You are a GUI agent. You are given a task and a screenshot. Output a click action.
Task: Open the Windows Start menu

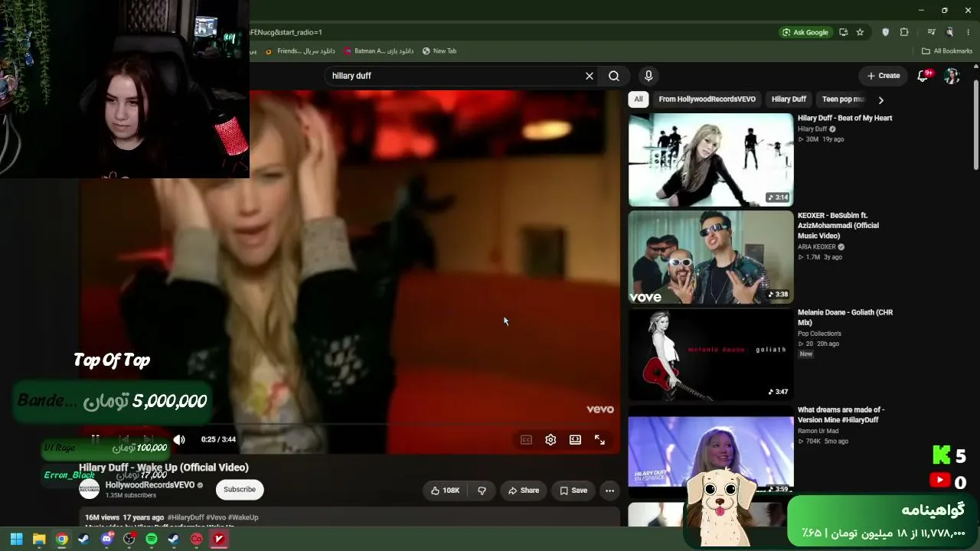click(16, 539)
